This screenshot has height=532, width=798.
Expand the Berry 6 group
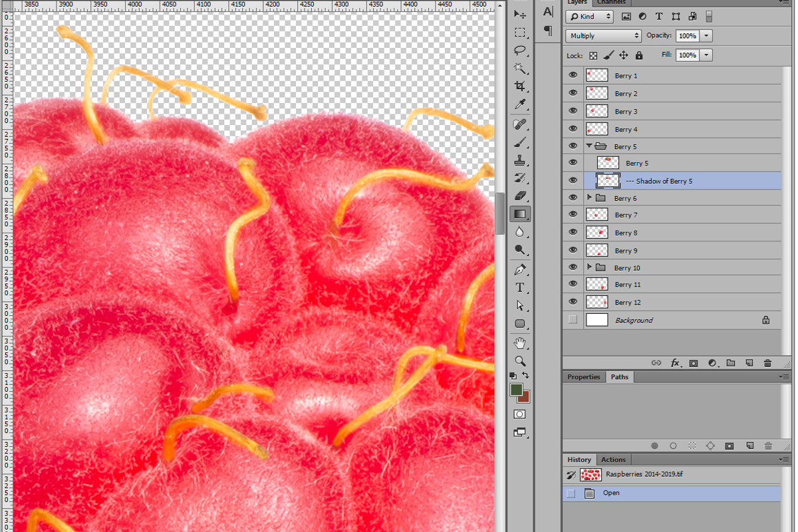[589, 198]
